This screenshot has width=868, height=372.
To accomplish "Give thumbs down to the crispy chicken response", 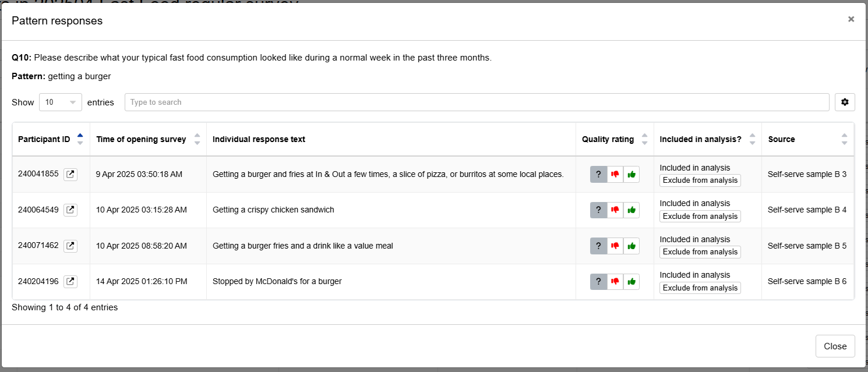I will coord(615,210).
